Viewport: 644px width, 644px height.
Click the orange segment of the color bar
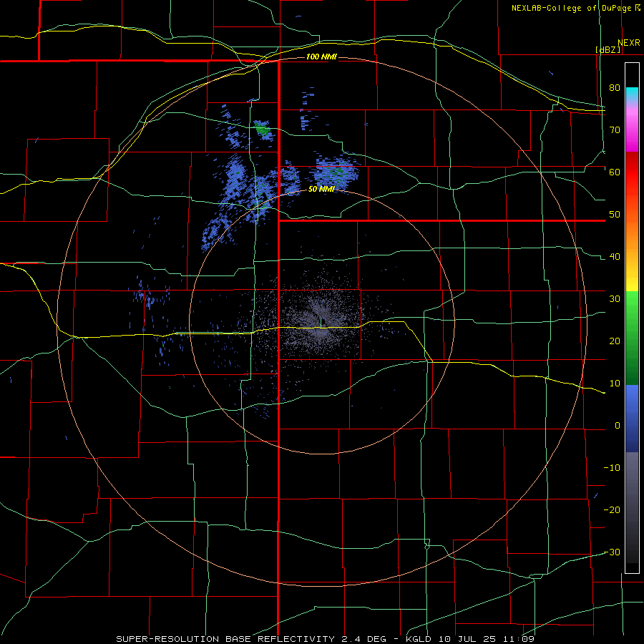632,234
